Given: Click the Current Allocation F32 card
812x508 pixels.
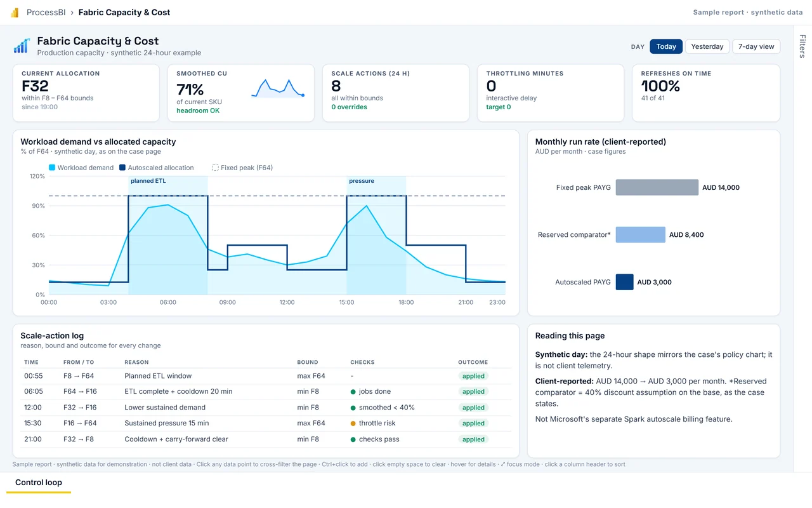Looking at the screenshot, I should [x=86, y=93].
